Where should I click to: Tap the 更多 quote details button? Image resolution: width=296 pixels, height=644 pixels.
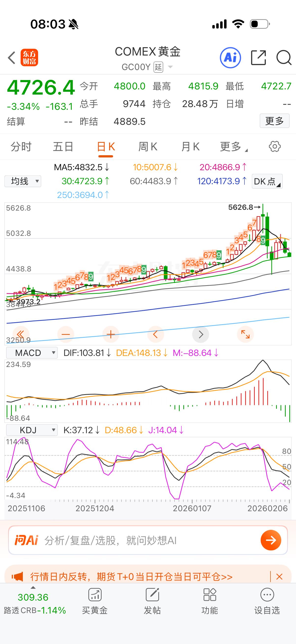pyautogui.click(x=274, y=121)
